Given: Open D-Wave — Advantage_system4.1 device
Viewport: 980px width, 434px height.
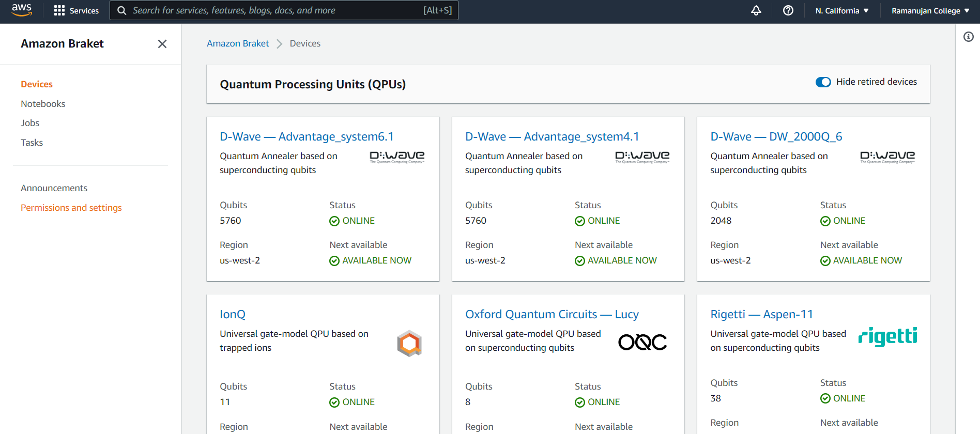Looking at the screenshot, I should 552,136.
